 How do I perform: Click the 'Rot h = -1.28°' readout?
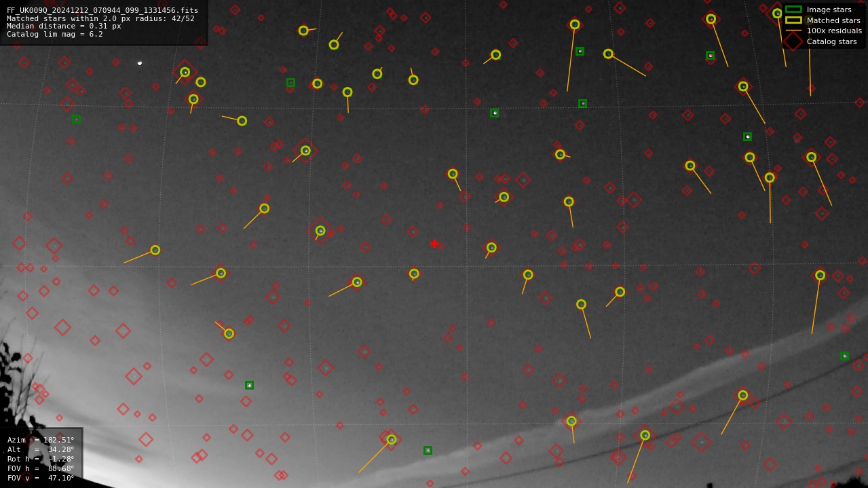click(41, 459)
